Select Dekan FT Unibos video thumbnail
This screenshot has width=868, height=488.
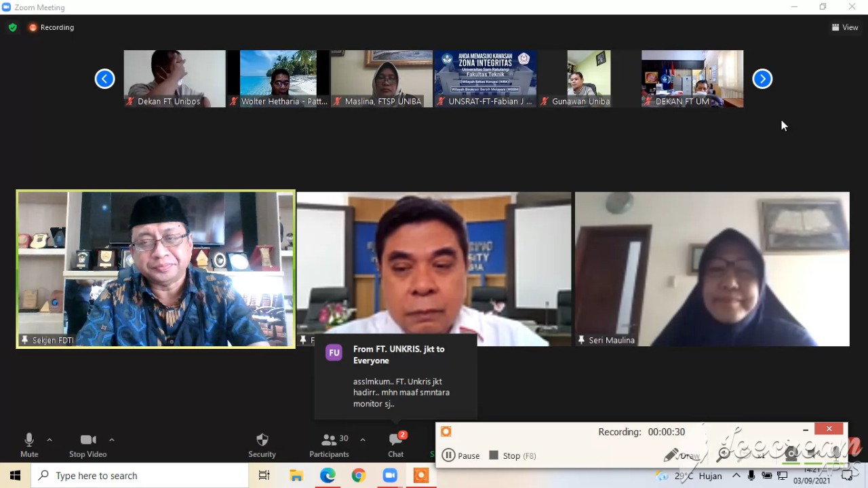pos(174,78)
